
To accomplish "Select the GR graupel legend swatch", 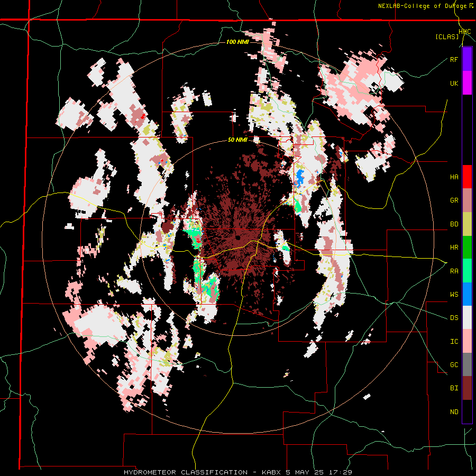I will (467, 200).
